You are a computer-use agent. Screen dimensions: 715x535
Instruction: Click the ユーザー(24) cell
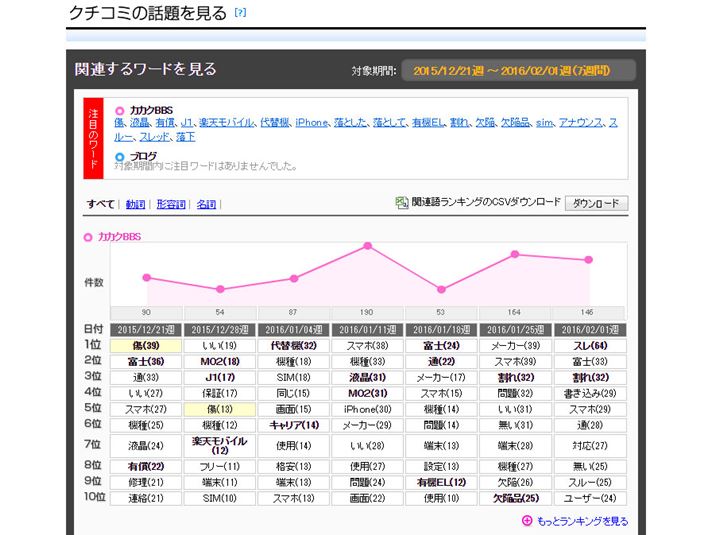coord(590,498)
